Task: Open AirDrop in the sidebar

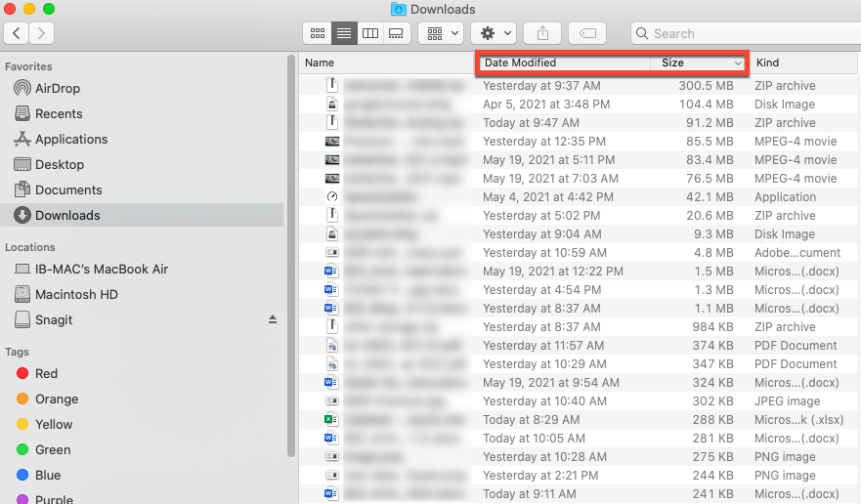Action: (57, 88)
